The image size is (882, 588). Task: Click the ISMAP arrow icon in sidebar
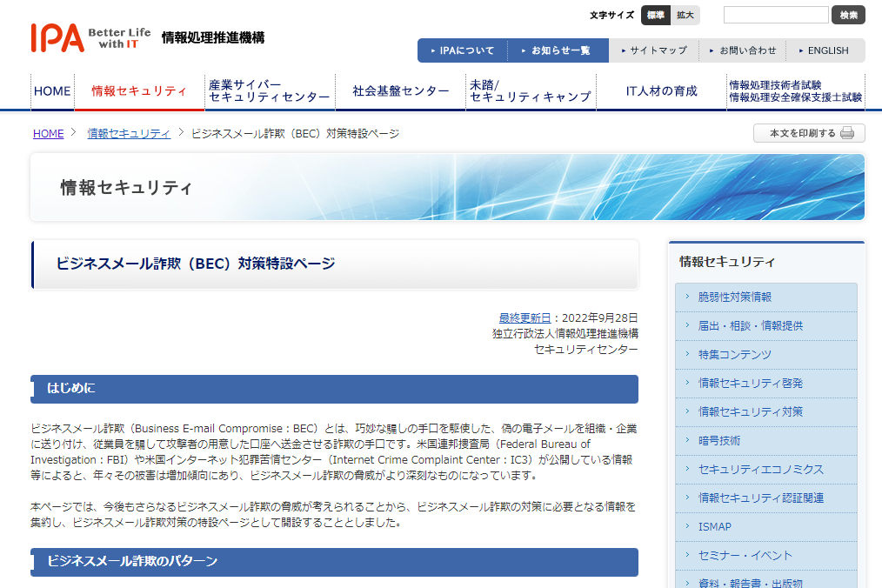(688, 526)
